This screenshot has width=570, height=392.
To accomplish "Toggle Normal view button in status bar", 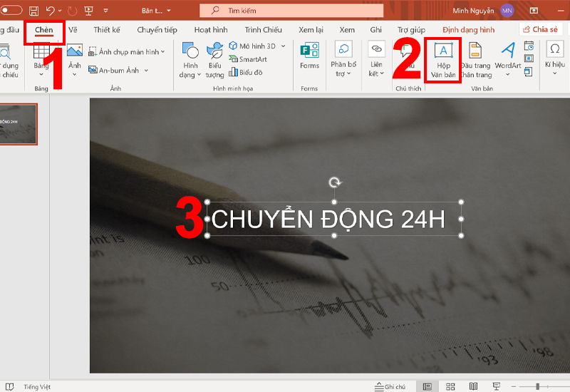I will point(427,386).
